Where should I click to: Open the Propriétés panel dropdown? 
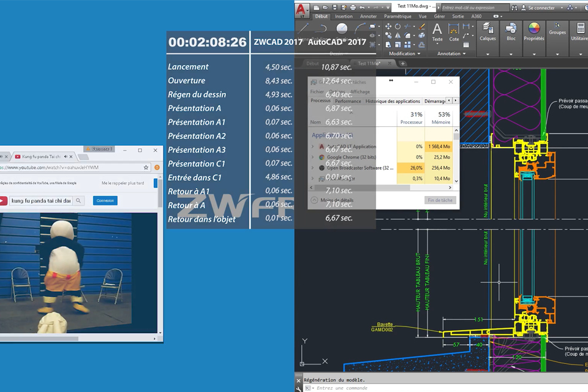coord(534,54)
